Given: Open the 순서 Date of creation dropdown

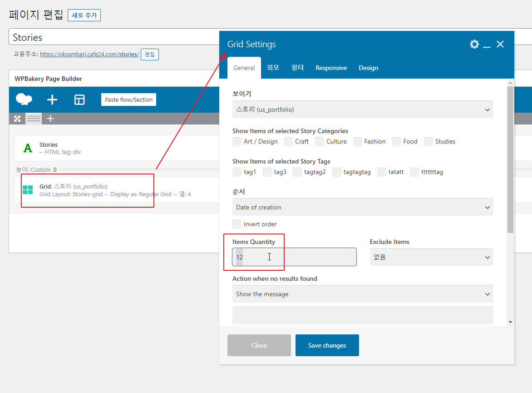Looking at the screenshot, I should coord(363,207).
